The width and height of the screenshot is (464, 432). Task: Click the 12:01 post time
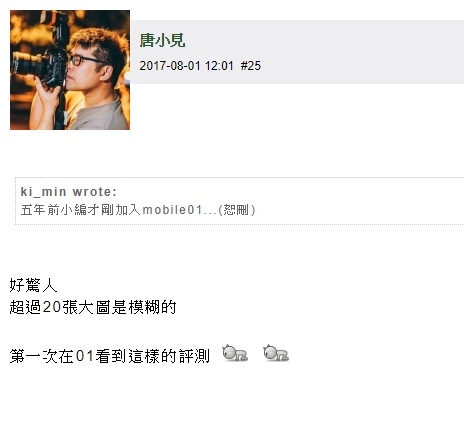219,65
